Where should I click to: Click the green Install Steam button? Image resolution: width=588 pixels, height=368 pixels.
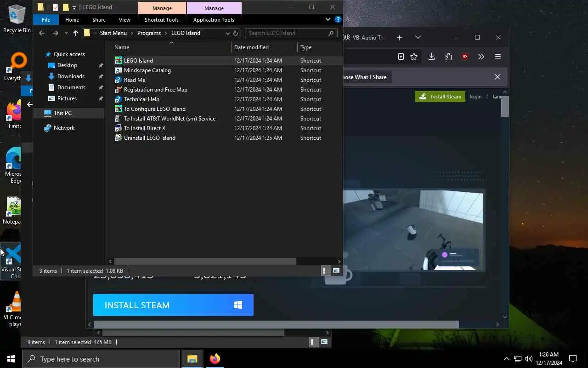440,97
